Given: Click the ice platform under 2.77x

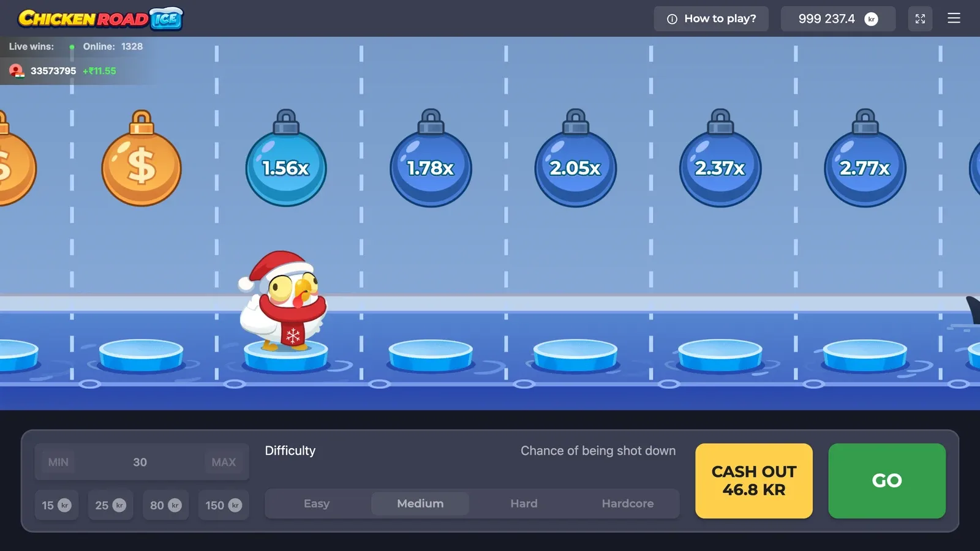Looking at the screenshot, I should (865, 356).
